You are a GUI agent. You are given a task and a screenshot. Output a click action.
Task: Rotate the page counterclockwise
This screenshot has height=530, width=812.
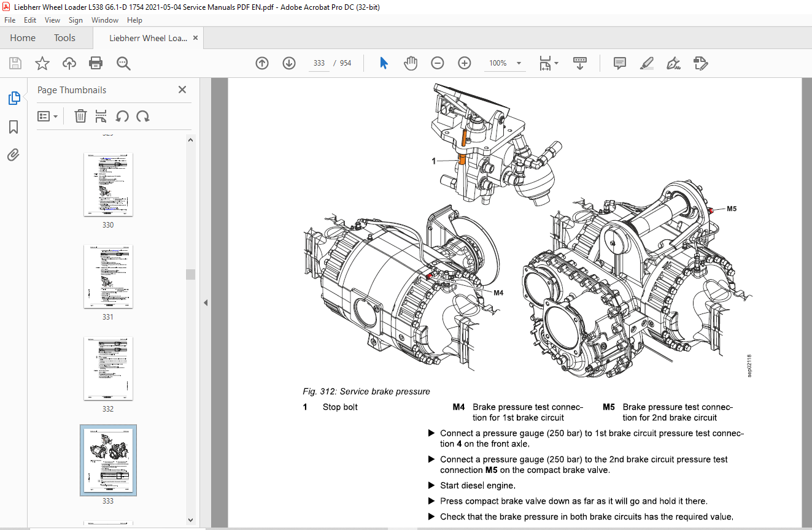[x=122, y=116]
